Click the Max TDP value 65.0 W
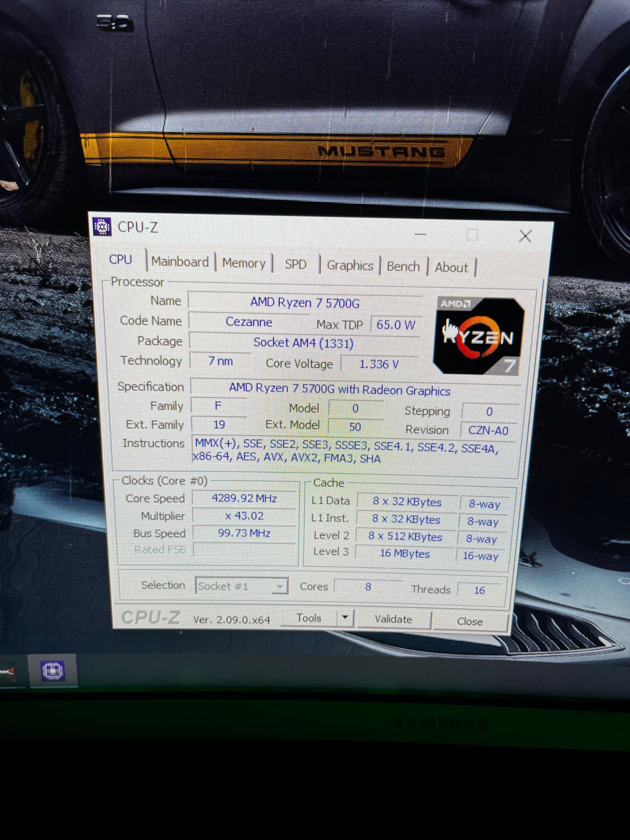This screenshot has width=630, height=840. pos(396,325)
